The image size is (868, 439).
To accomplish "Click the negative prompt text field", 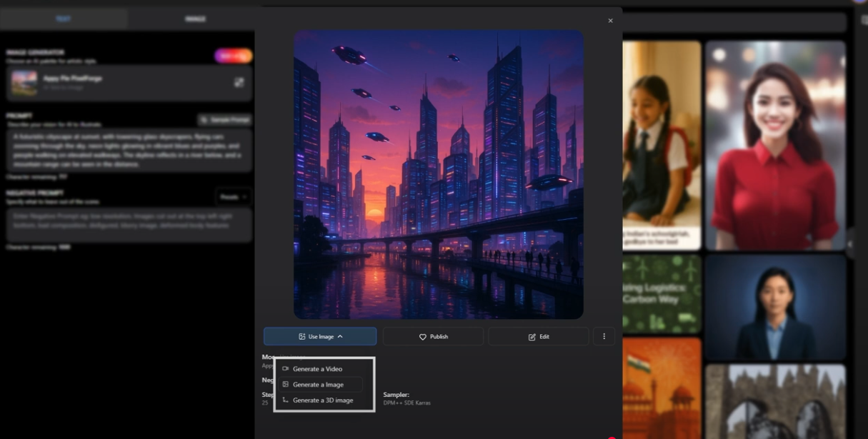I will click(129, 225).
